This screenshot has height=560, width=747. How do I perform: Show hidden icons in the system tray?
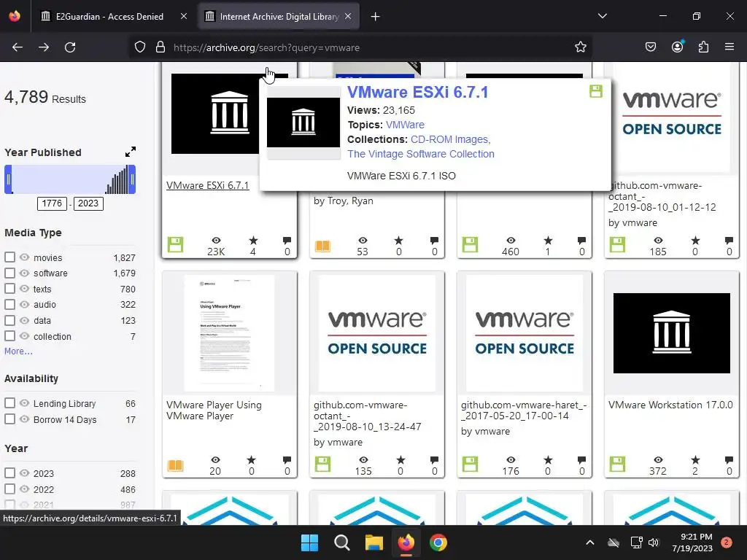(x=589, y=542)
